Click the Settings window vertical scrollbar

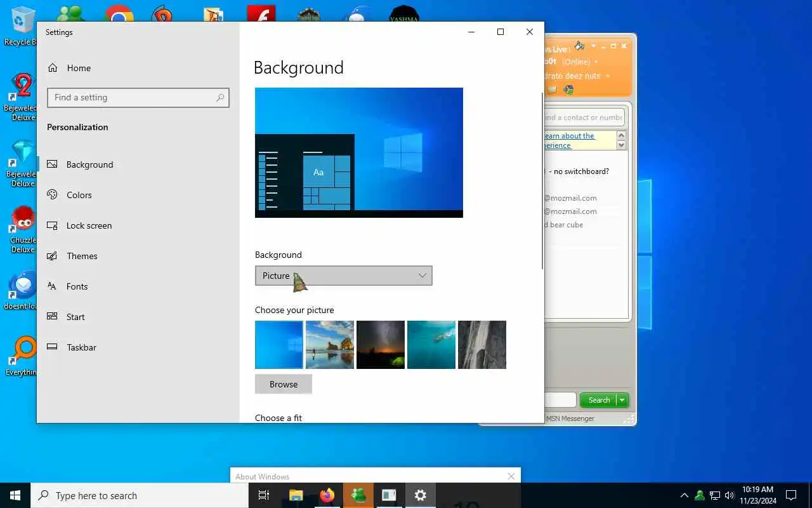[542, 181]
